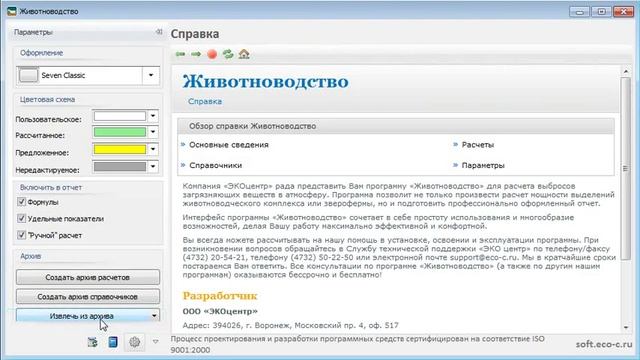The image size is (640, 360).
Task: Click the Архив section header
Action: (x=31, y=256)
